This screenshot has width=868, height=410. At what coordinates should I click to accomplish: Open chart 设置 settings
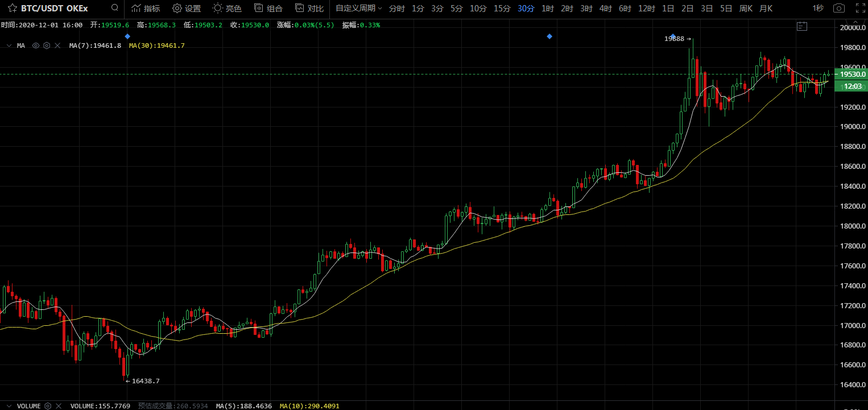coord(187,9)
